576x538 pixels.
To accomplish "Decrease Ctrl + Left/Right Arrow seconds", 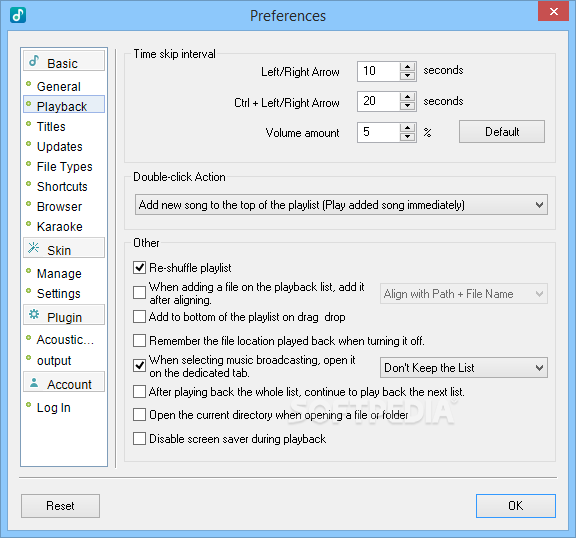I will pyautogui.click(x=407, y=106).
